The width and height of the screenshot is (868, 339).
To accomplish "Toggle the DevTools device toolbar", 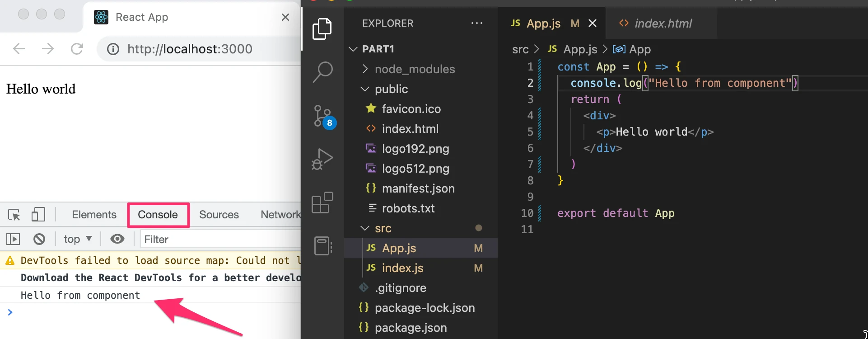I will [x=38, y=215].
